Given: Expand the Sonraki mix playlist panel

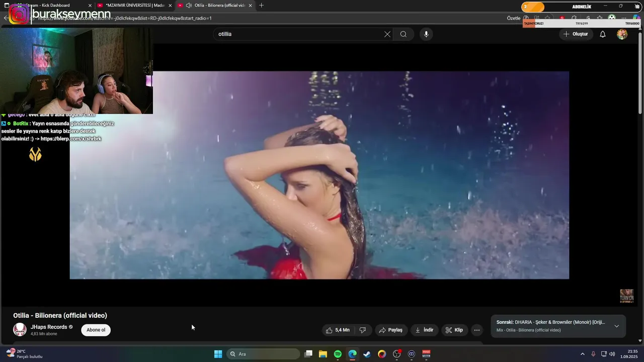Looking at the screenshot, I should (x=616, y=326).
